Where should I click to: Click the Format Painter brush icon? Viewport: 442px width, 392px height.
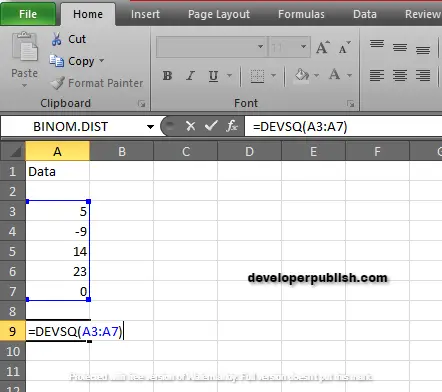click(57, 83)
